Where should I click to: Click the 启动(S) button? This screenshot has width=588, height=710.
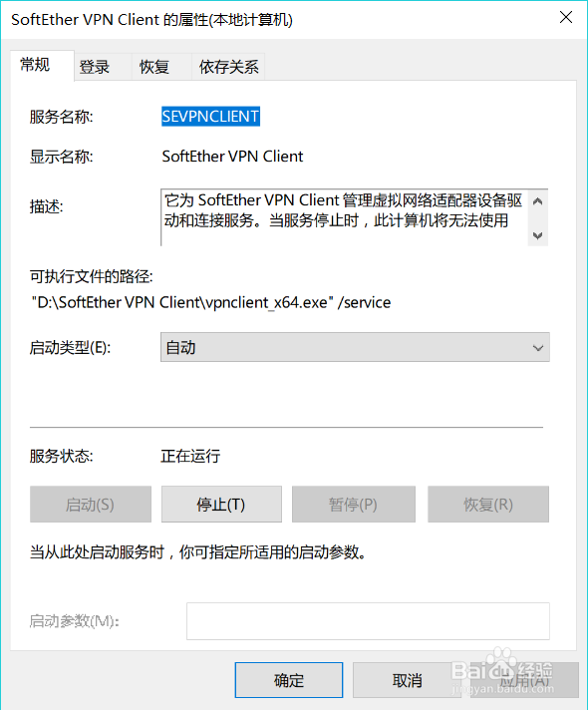point(91,504)
